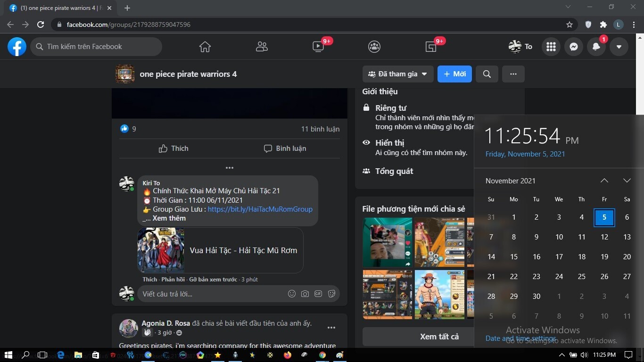Show hidden system tray icons
644x362 pixels.
pos(561,355)
